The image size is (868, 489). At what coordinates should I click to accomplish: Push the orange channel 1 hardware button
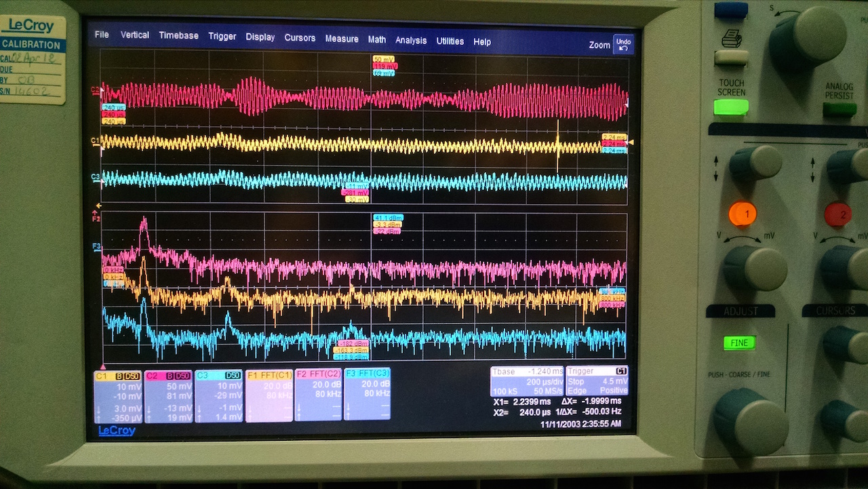(x=743, y=214)
